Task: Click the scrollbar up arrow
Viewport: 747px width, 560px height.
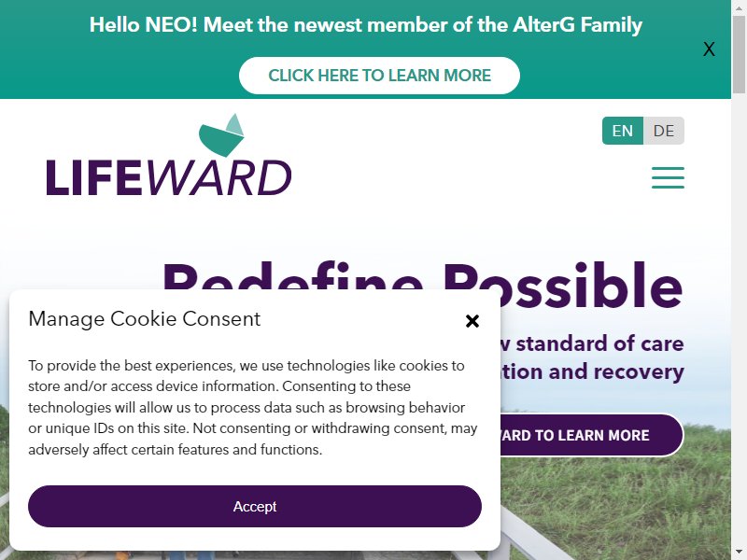Action: pos(739,6)
